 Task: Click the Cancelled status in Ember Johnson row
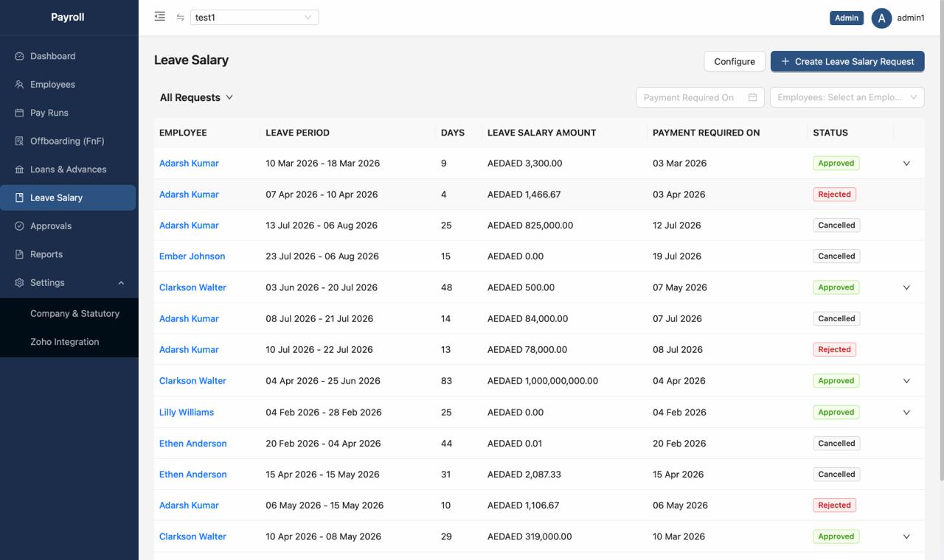tap(836, 256)
